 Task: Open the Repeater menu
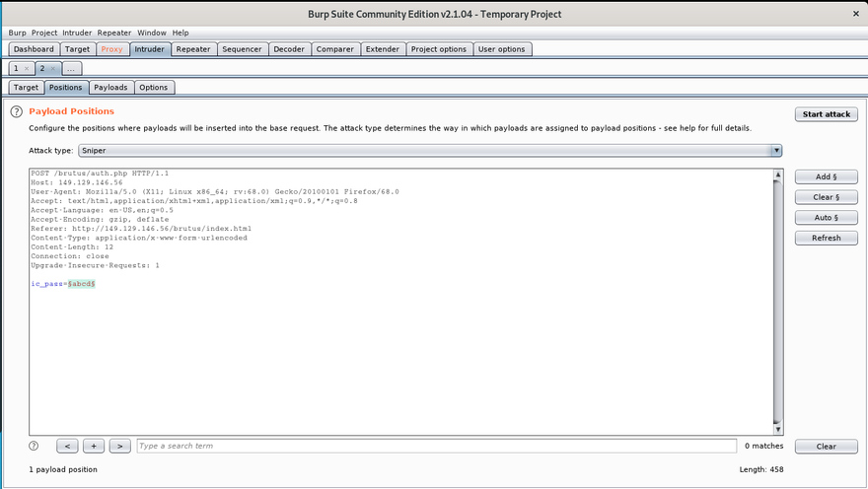point(114,33)
